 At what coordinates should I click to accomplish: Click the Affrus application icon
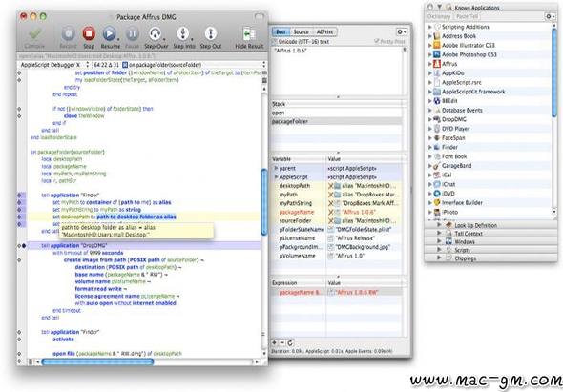[x=437, y=64]
